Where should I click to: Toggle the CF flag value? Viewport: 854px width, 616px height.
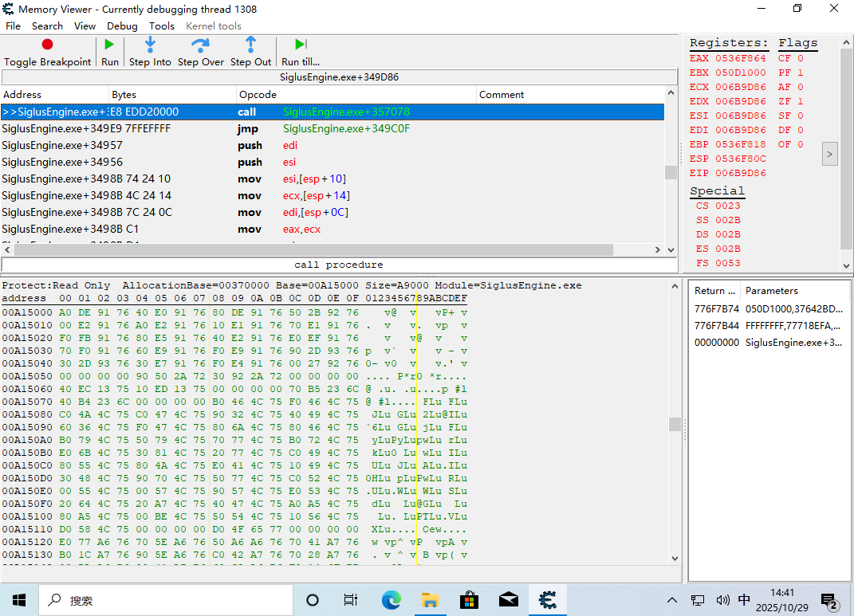click(801, 59)
